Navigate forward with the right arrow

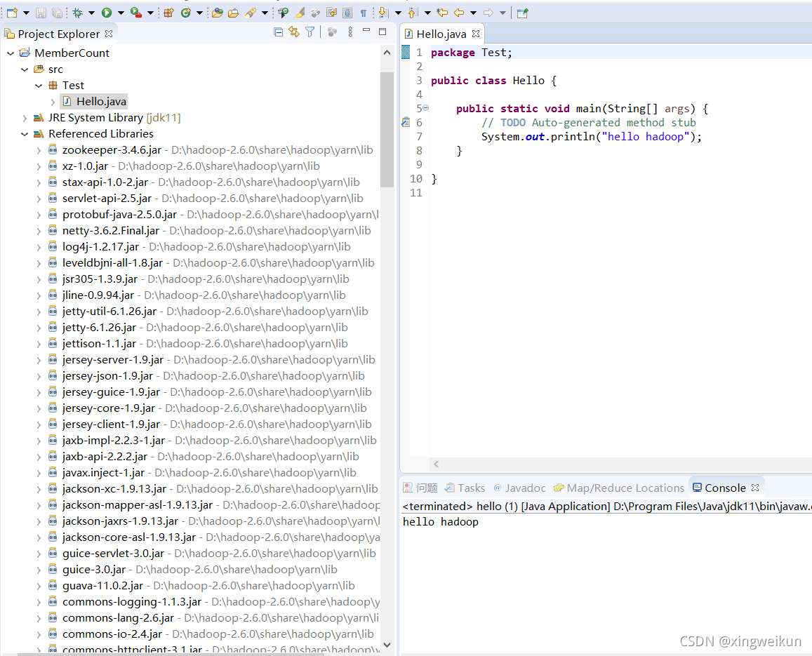pos(488,13)
